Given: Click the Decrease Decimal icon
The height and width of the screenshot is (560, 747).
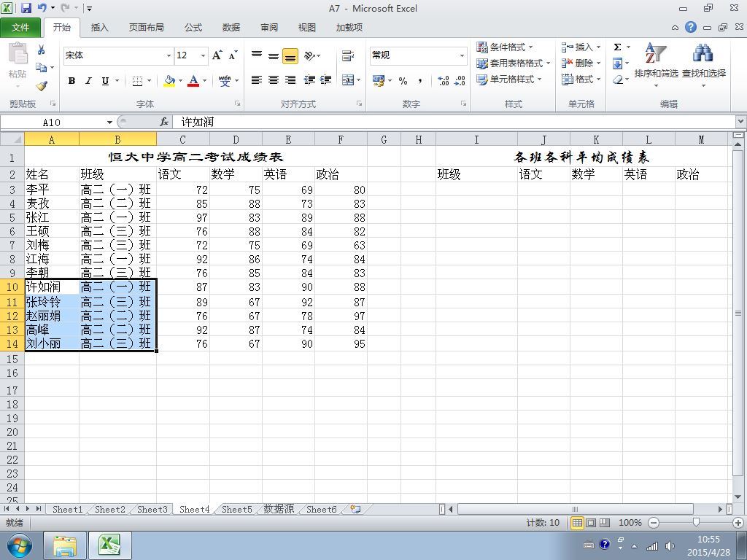Looking at the screenshot, I should point(460,81).
